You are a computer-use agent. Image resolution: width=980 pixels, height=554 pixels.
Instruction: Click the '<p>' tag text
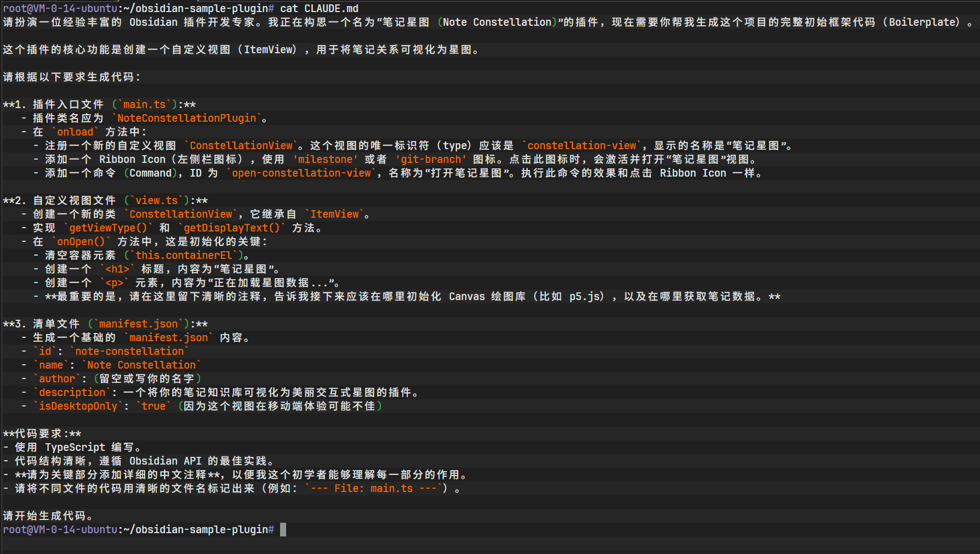(x=115, y=282)
